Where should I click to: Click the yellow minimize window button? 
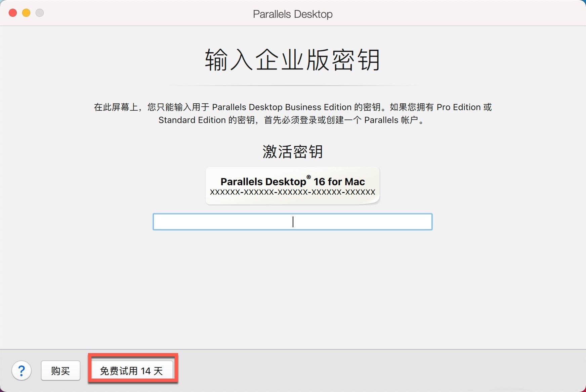[x=26, y=13]
